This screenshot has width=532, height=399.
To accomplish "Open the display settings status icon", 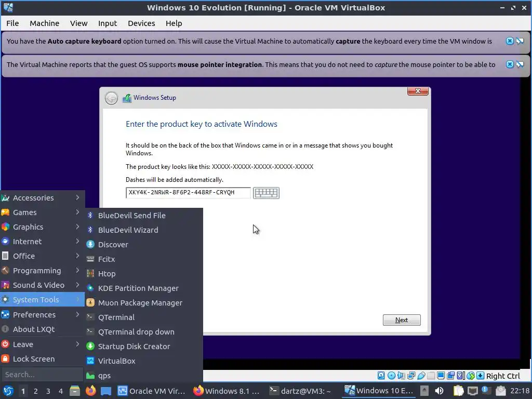I will point(441,376).
